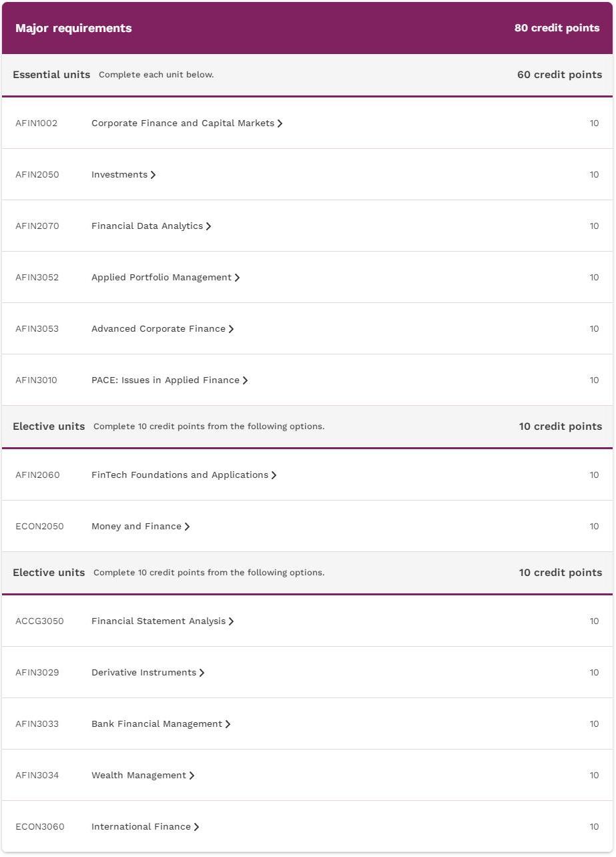Collapse the Essential units section header
Screen dimensions: 616x857
(x=308, y=75)
